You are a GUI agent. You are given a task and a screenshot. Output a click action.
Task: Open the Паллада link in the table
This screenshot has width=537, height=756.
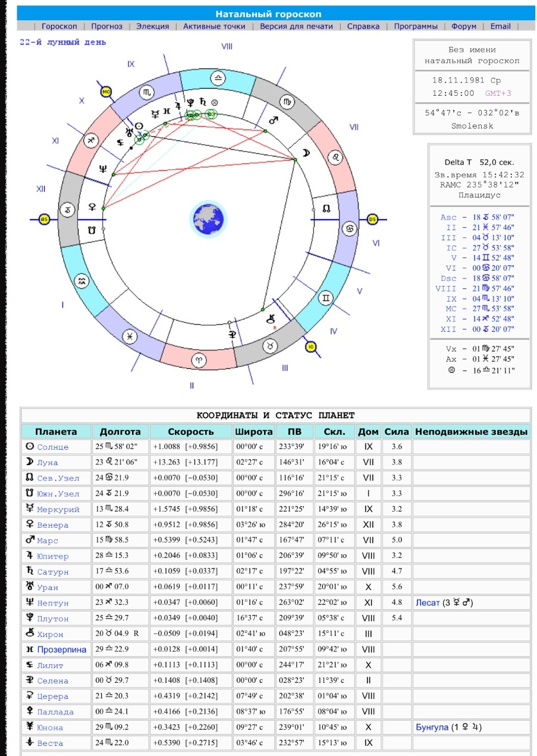pos(55,712)
